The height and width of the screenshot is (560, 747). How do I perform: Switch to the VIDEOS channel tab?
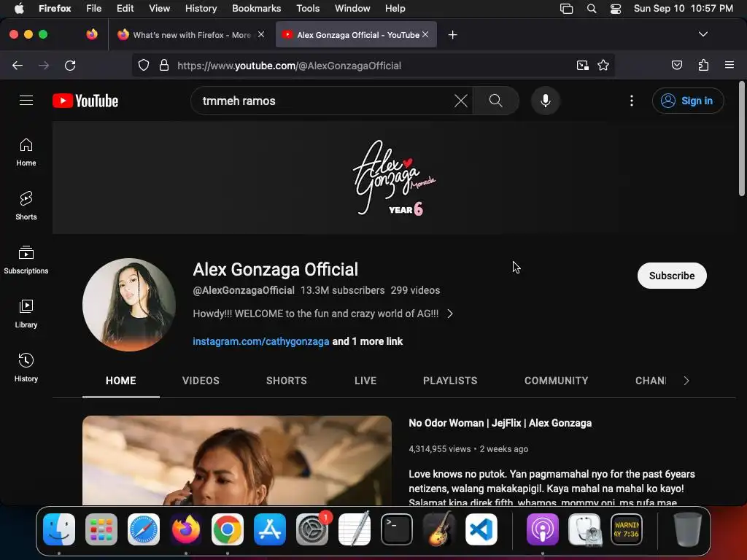tap(201, 381)
